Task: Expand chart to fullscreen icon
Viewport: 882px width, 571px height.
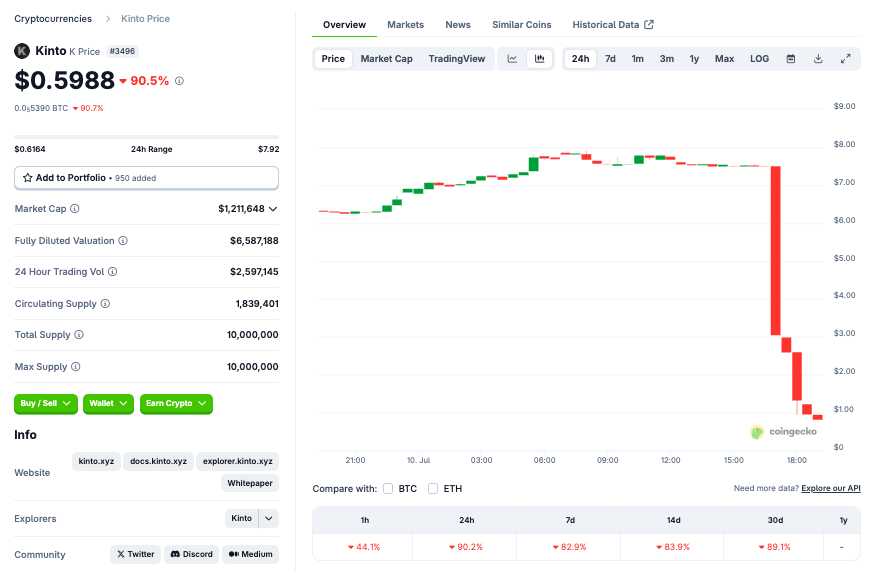Action: pyautogui.click(x=845, y=59)
